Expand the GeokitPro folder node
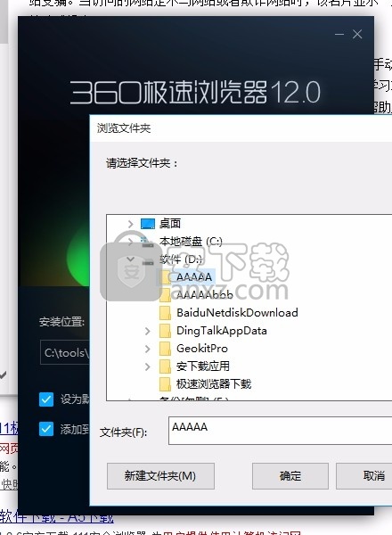 (x=147, y=349)
